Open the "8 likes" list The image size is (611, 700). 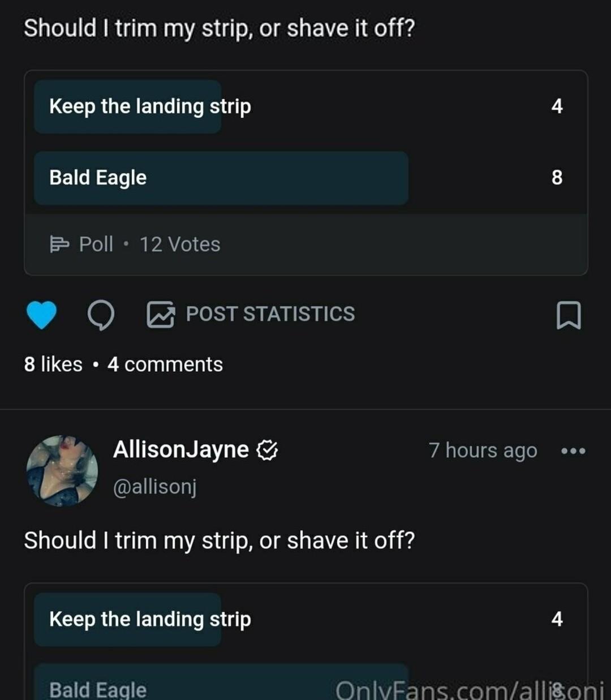(53, 364)
